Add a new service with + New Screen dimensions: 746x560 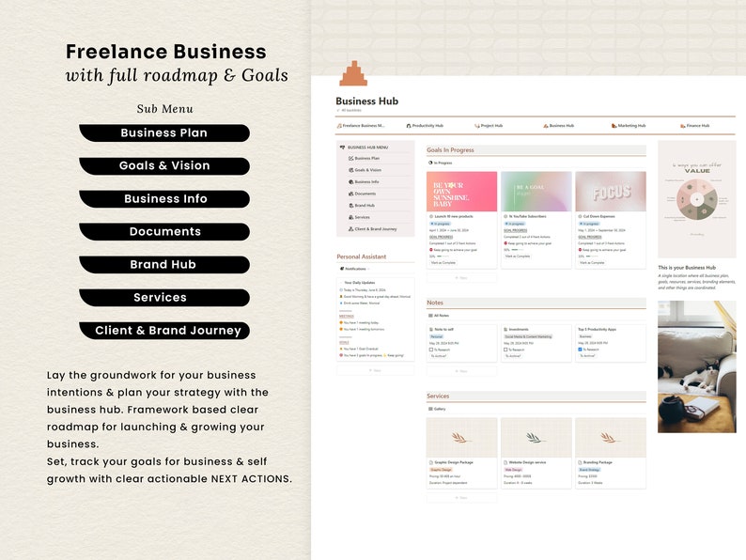461,498
